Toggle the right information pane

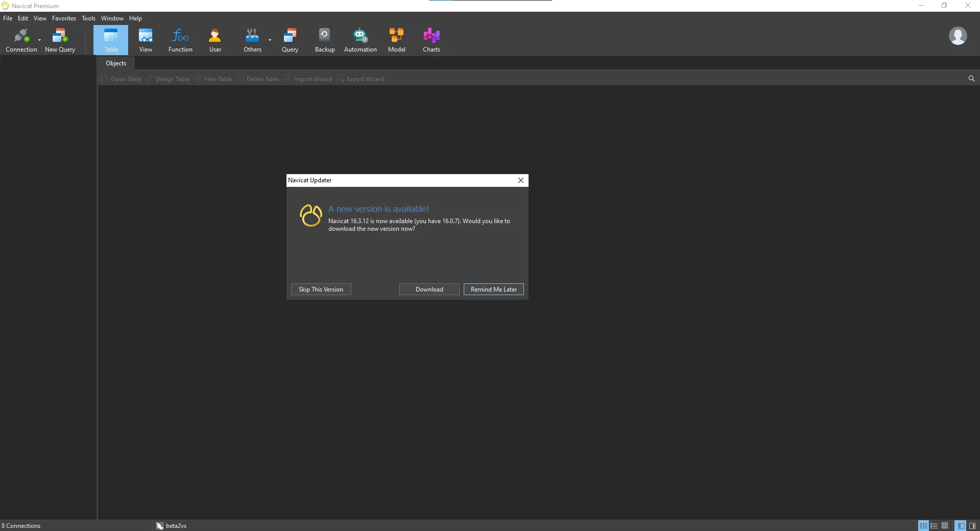tap(972, 525)
